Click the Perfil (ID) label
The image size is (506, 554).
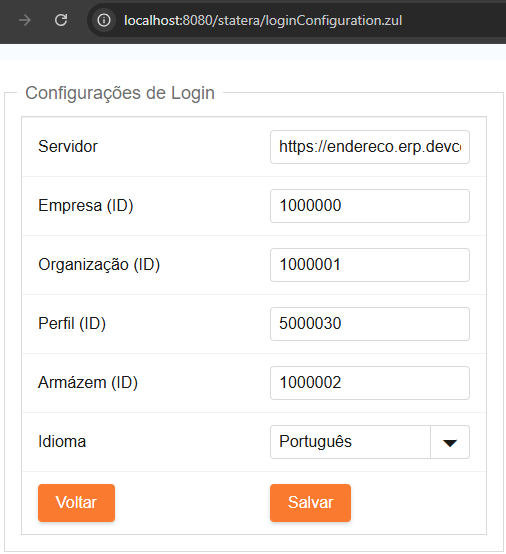click(x=72, y=324)
